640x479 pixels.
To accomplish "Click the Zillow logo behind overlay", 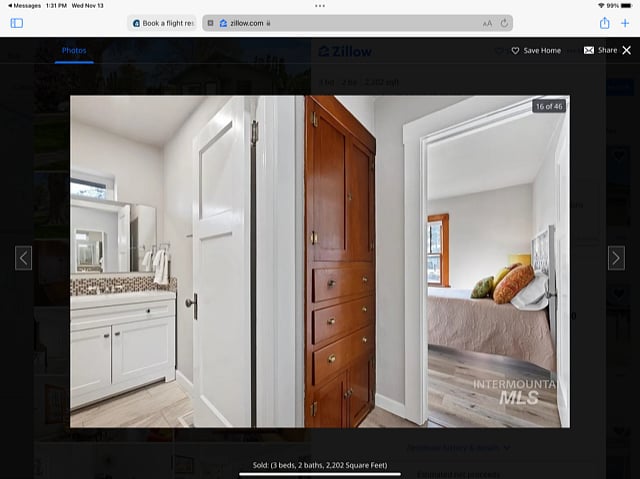I will pyautogui.click(x=345, y=51).
